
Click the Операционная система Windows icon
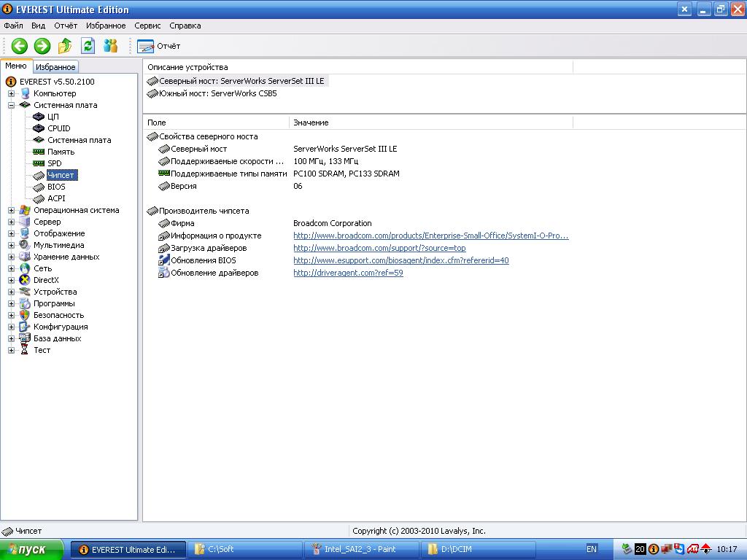pos(25,210)
